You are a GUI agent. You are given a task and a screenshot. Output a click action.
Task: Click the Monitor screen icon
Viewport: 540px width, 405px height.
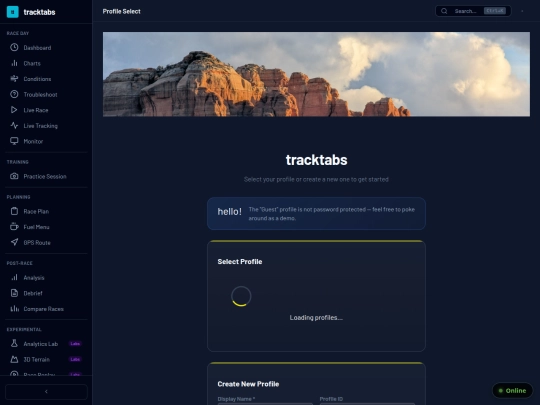coord(14,141)
